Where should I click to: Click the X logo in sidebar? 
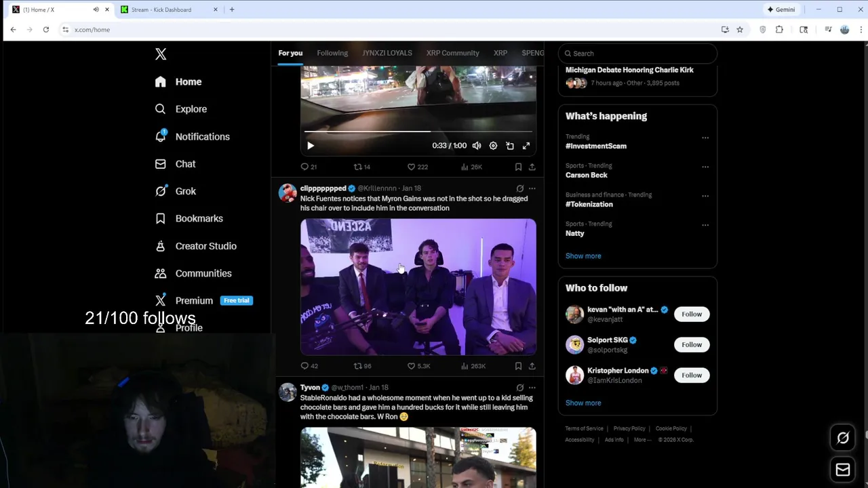161,54
